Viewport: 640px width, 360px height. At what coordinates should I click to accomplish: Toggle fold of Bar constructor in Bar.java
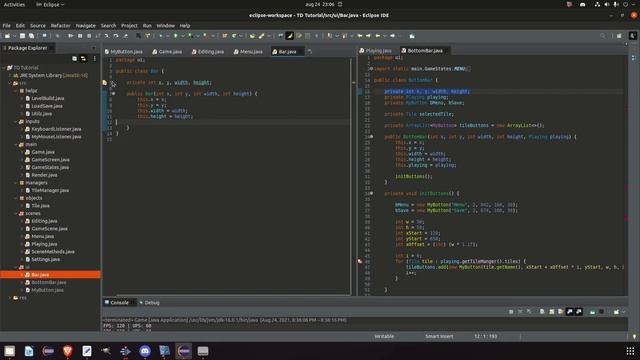(113, 93)
